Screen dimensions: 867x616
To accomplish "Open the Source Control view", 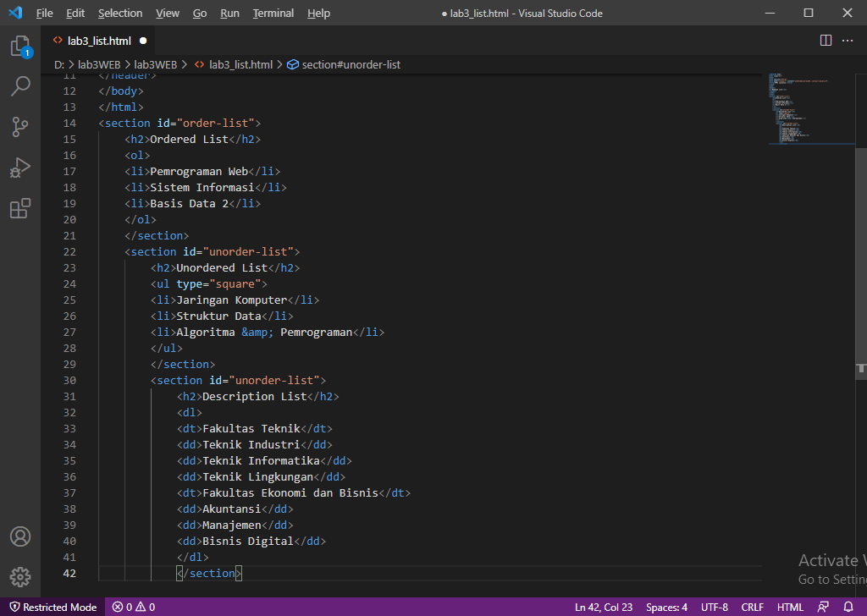I will pos(20,126).
